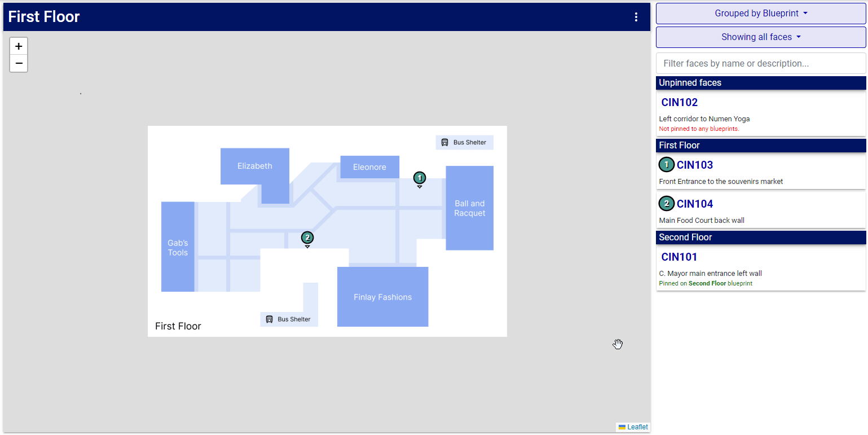Viewport: 868px width, 435px height.
Task: Open the CIN101 face details
Action: 678,257
